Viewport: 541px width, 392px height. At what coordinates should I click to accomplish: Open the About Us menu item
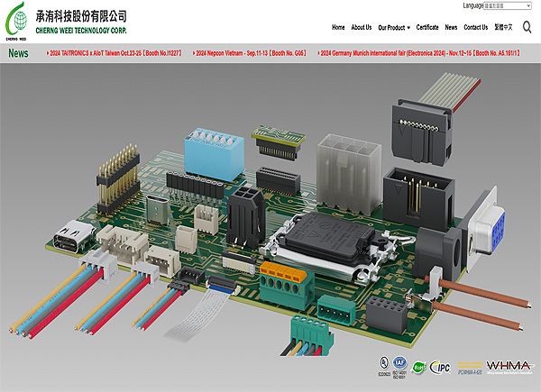[361, 28]
